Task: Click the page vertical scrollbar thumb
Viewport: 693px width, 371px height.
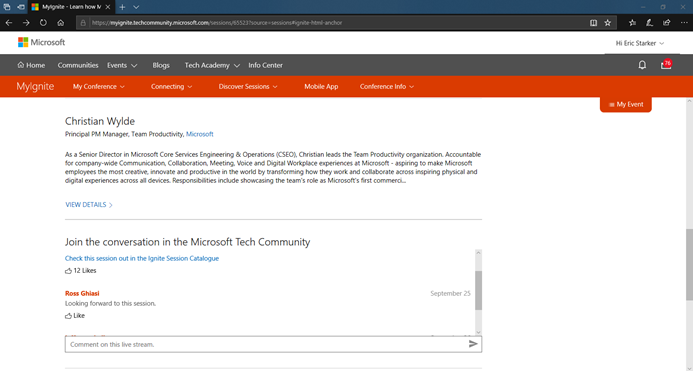Action: pyautogui.click(x=689, y=264)
